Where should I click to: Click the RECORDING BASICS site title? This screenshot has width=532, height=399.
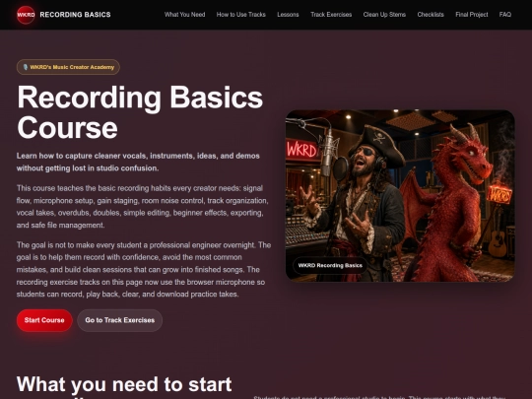click(x=75, y=15)
